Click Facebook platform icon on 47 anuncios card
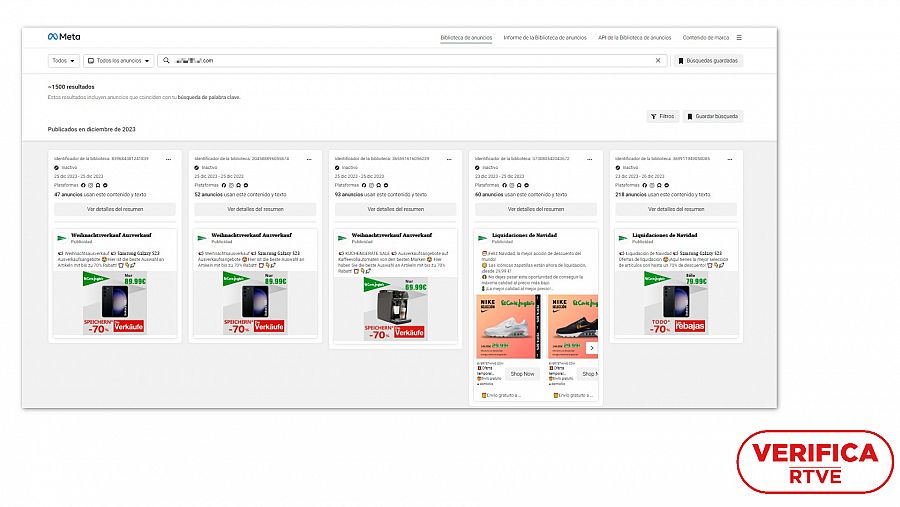The height and width of the screenshot is (507, 900). tap(83, 185)
